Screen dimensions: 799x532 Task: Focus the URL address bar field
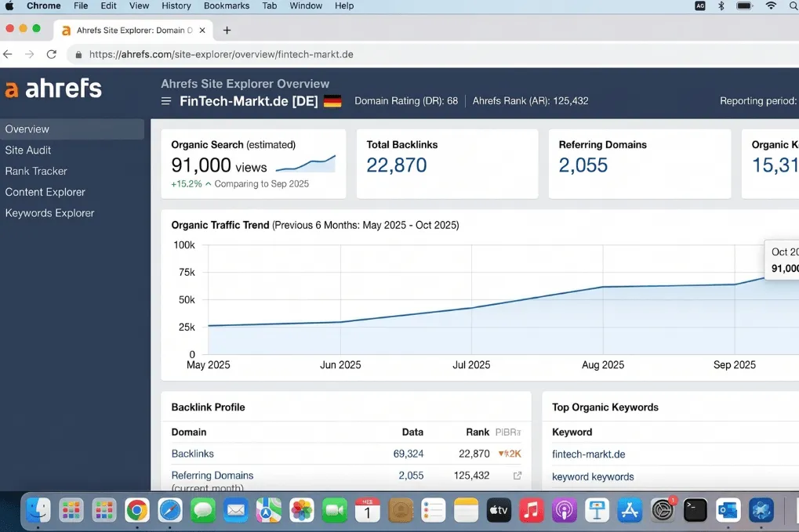pos(392,55)
